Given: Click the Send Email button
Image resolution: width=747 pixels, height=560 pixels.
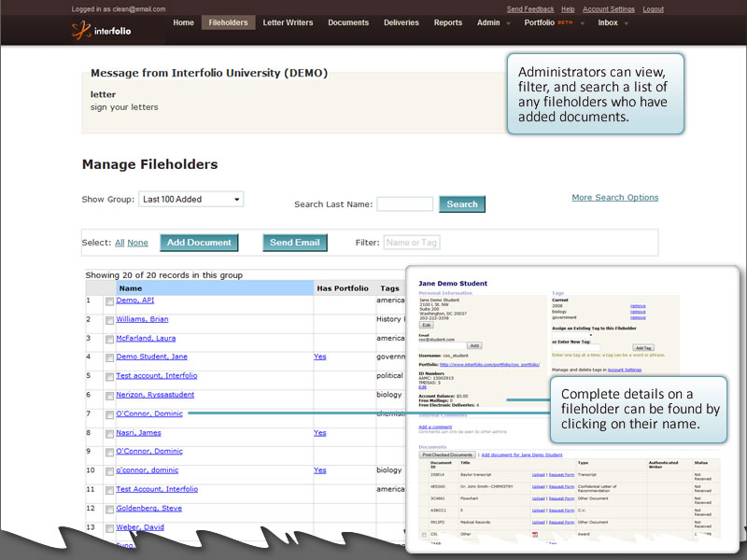Looking at the screenshot, I should [295, 243].
